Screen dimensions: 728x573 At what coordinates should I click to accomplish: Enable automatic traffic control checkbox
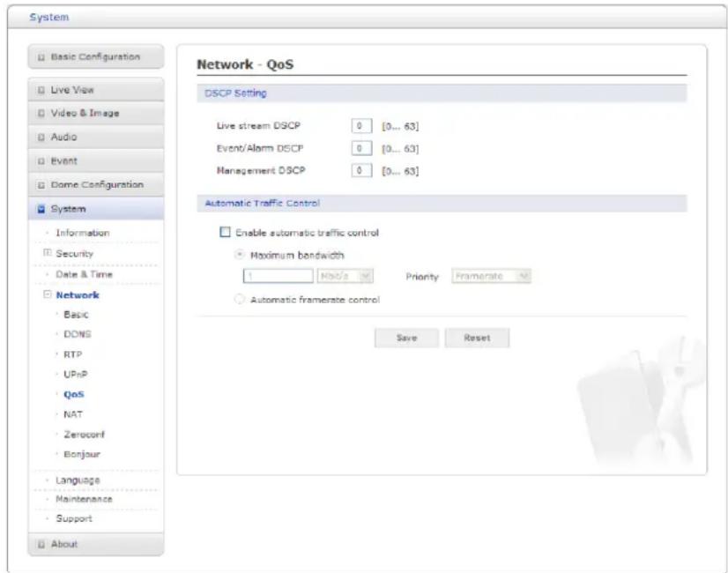[225, 232]
